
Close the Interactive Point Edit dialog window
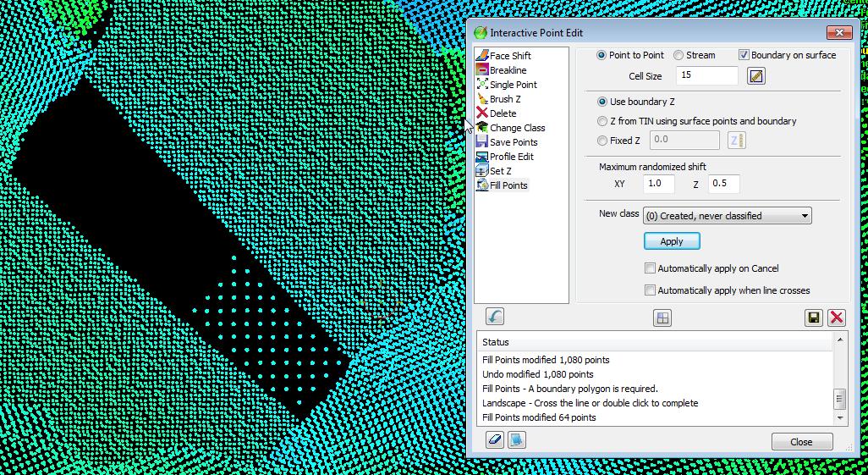tap(839, 33)
